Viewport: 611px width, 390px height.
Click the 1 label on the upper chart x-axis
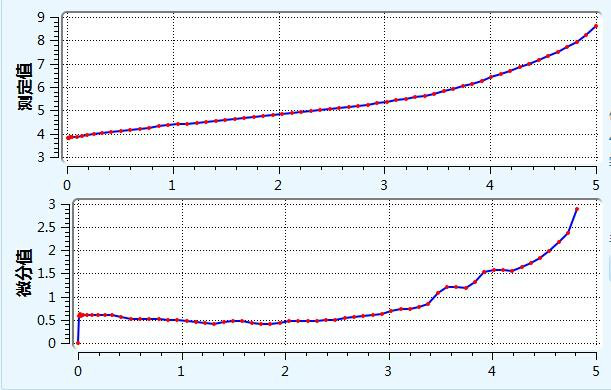[172, 185]
